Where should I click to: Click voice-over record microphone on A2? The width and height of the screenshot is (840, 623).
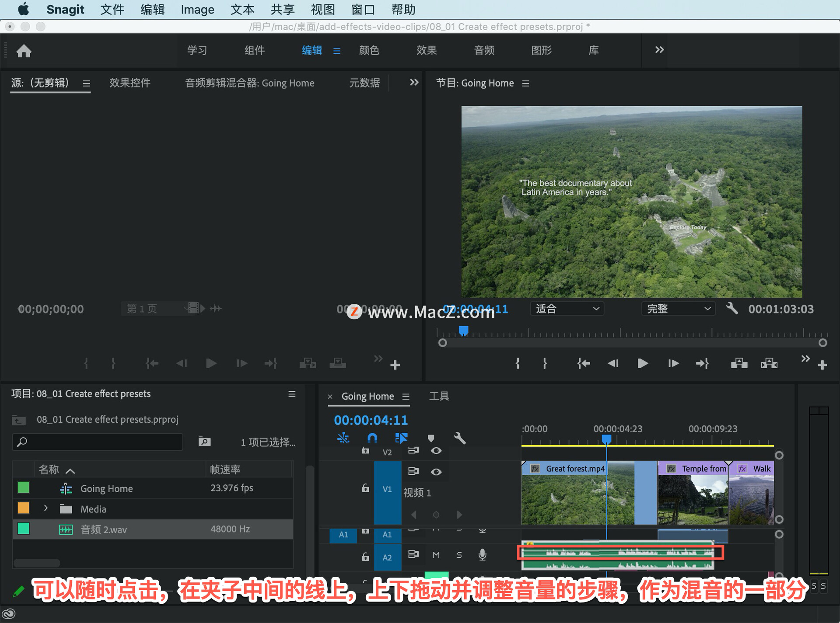point(482,555)
